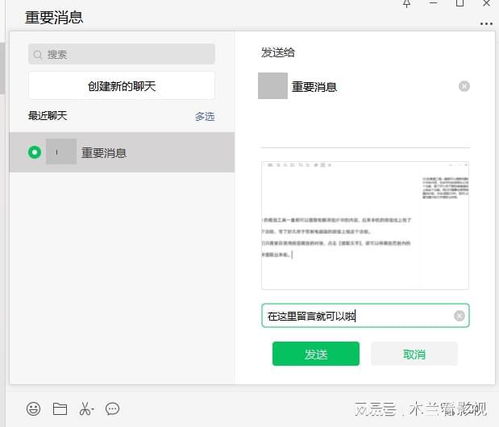Click 创建新的聊天 button
The height and width of the screenshot is (427, 499).
click(122, 86)
